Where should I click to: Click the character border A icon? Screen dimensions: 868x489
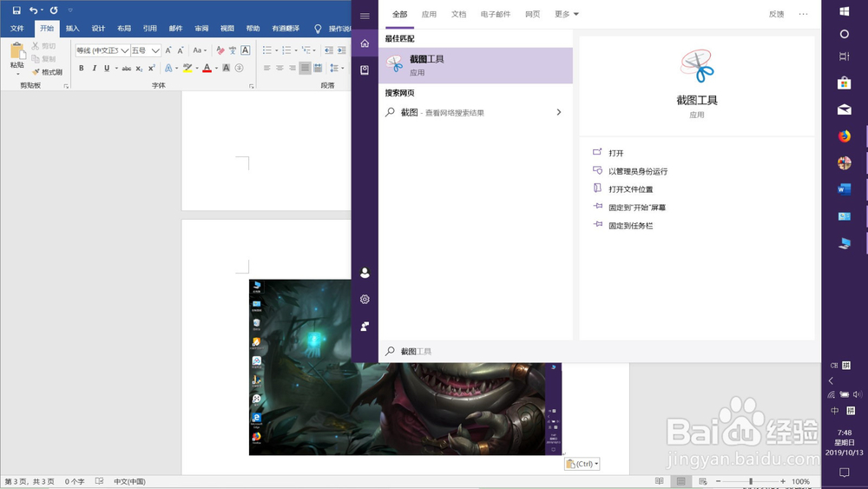pos(246,50)
